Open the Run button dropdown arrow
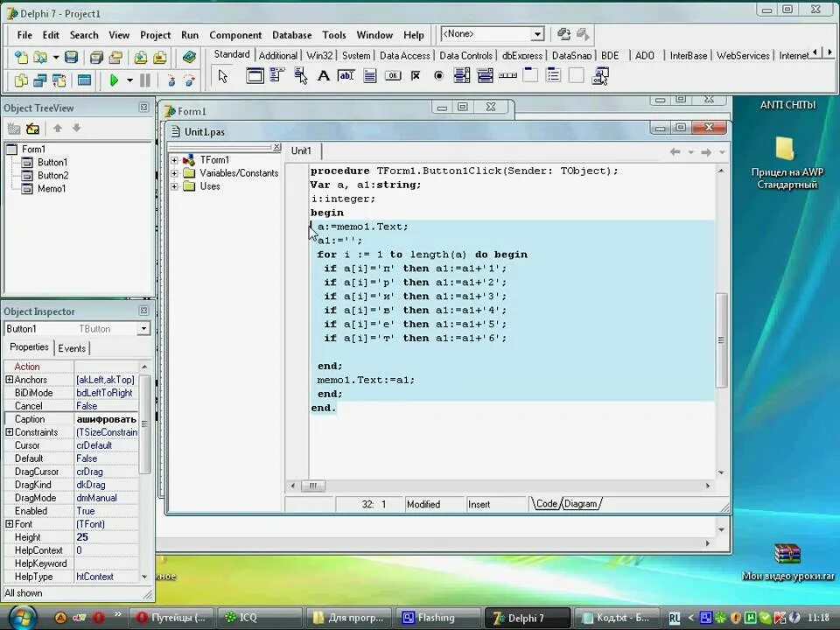This screenshot has height=630, width=840. [129, 80]
